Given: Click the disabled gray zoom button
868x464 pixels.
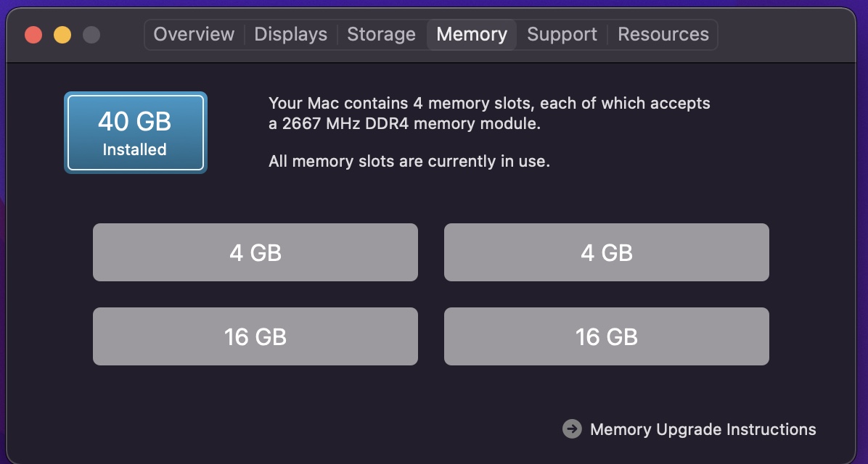Looking at the screenshot, I should pyautogui.click(x=91, y=34).
